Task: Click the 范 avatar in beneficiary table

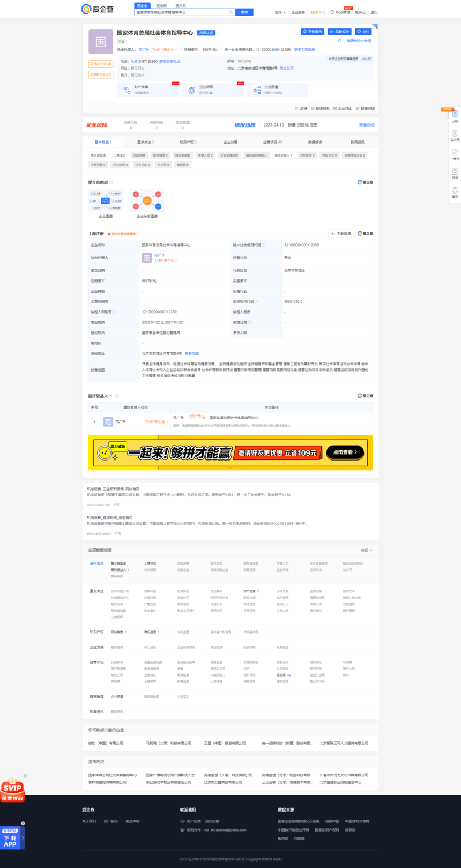Action: click(108, 422)
